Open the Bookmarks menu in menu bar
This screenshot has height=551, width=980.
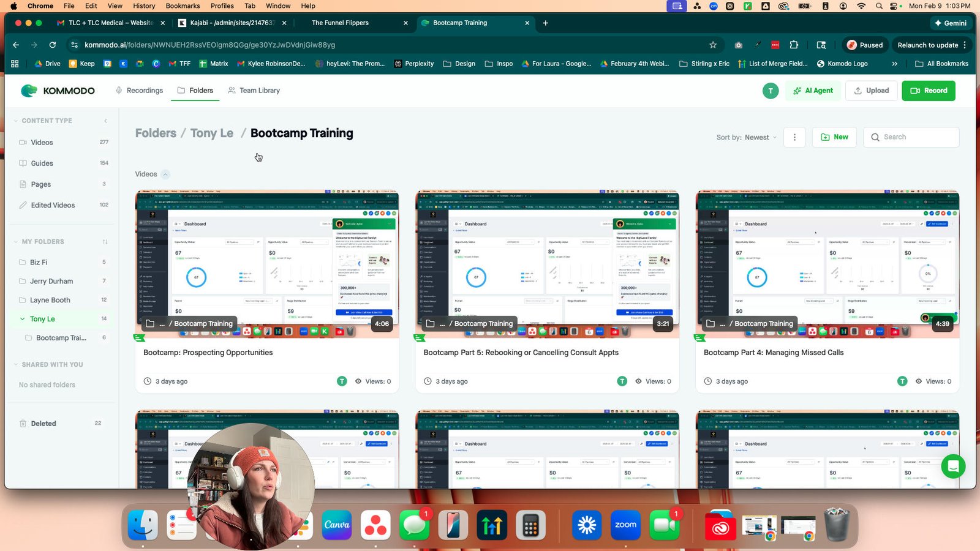pyautogui.click(x=183, y=6)
